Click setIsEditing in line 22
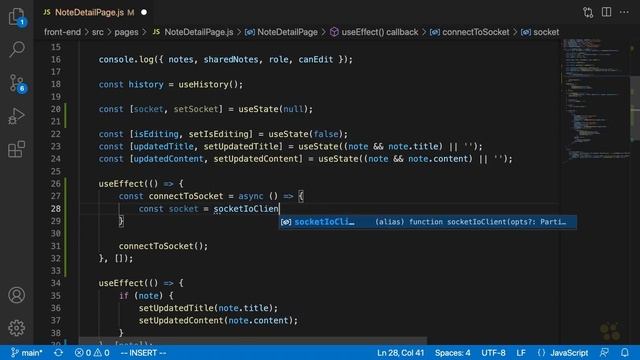This screenshot has height=360, width=640. point(218,134)
